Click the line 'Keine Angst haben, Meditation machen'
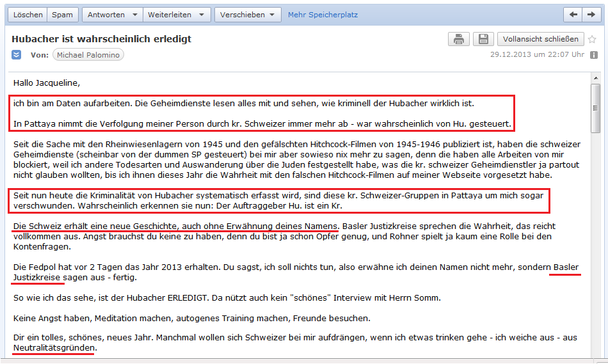 192,318
